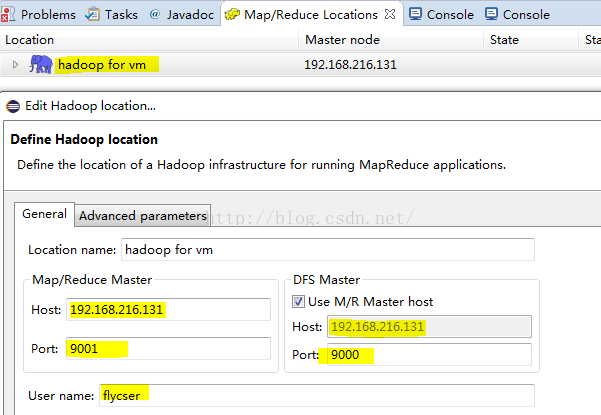Click the first Console monitor icon

[415, 14]
